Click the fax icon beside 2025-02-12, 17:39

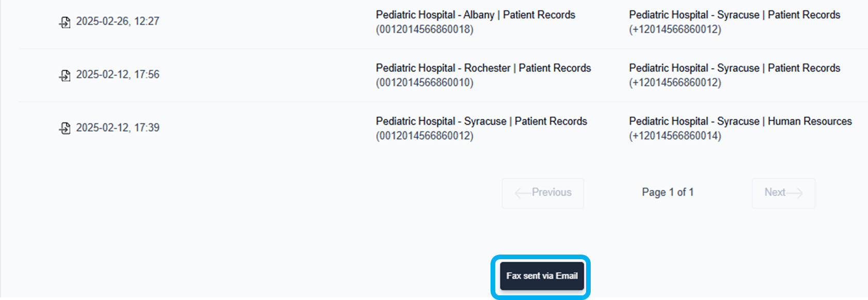(x=65, y=128)
